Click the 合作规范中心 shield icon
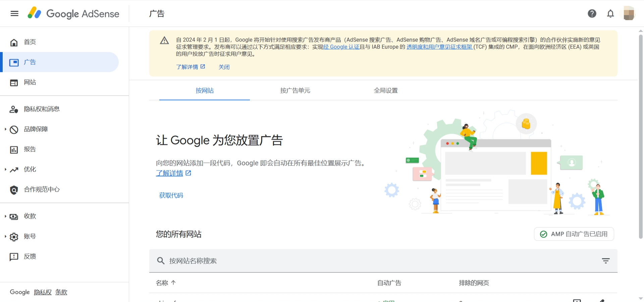The width and height of the screenshot is (644, 302). (x=14, y=190)
